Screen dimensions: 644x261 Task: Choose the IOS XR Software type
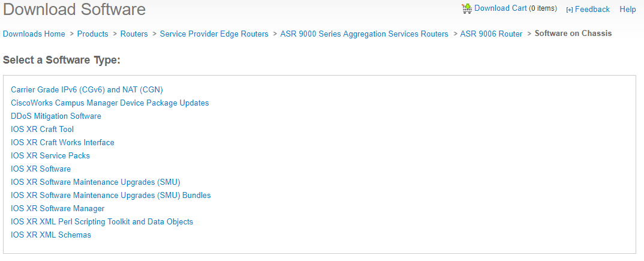41,169
